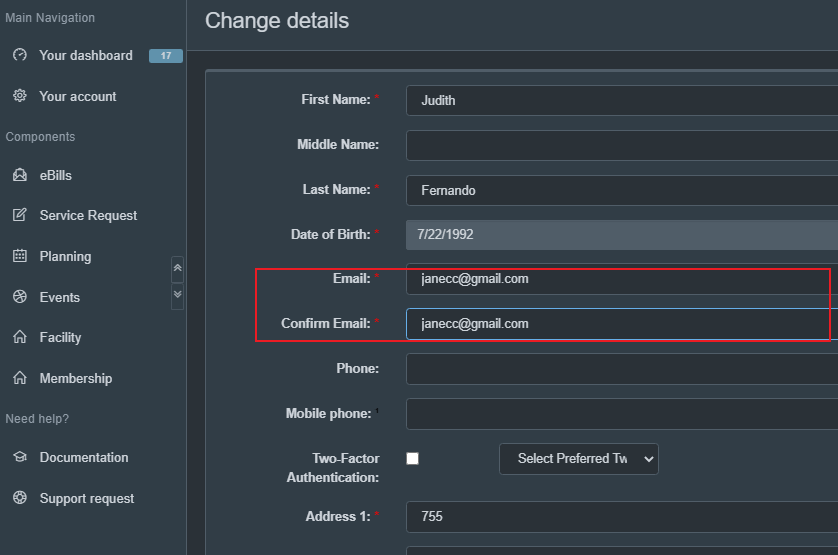Click the Planning calendar icon
The width and height of the screenshot is (838, 555).
coord(19,256)
